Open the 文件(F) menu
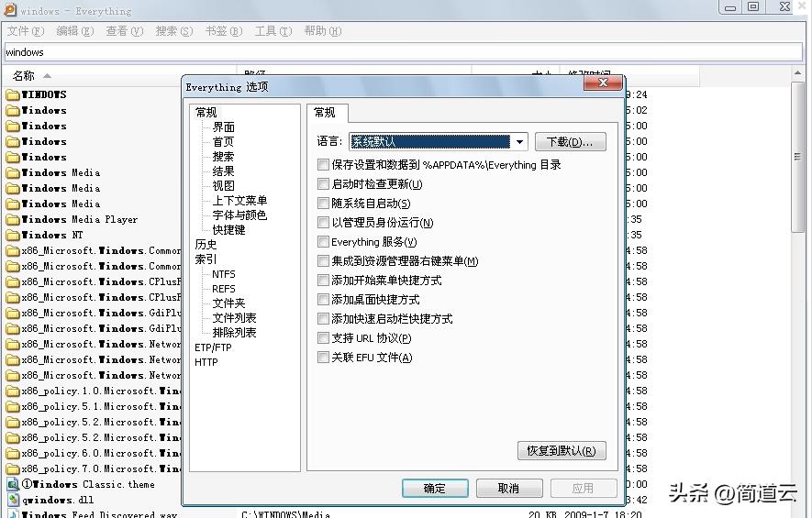Viewport: 812px width, 518px height. [x=26, y=31]
